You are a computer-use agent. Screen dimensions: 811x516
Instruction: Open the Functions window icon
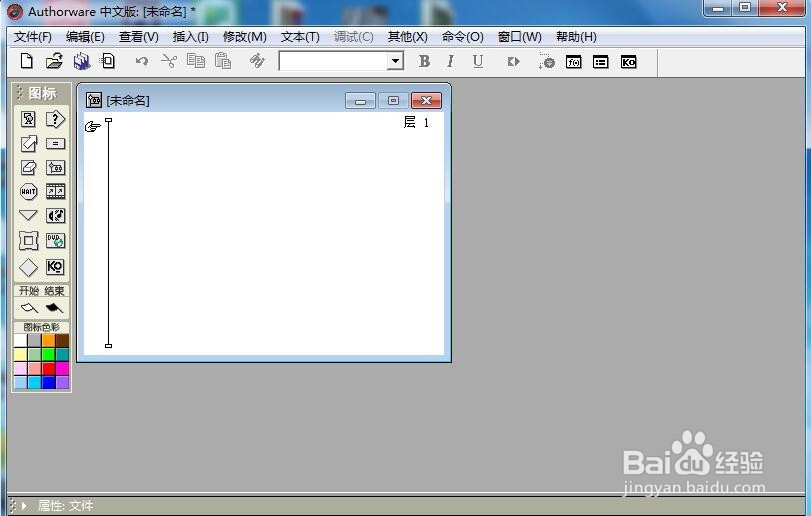tap(574, 62)
